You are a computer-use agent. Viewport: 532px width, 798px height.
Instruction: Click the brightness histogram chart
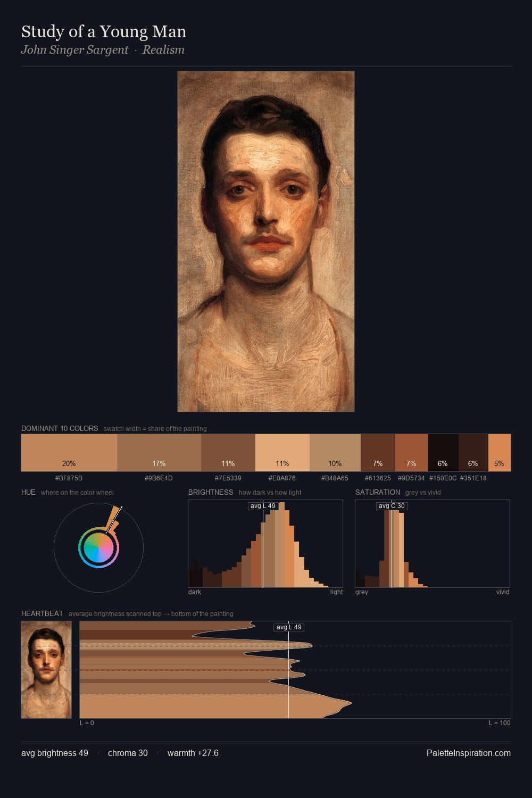(x=265, y=544)
